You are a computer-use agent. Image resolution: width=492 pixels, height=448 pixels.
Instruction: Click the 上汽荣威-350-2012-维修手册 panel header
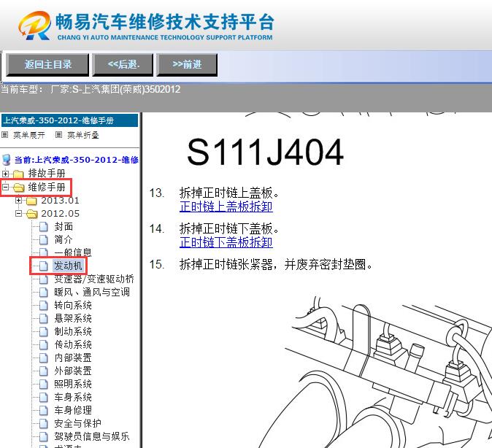pyautogui.click(x=69, y=120)
